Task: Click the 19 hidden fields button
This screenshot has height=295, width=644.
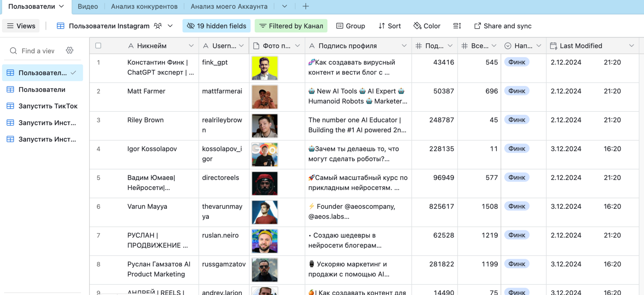Action: 216,26
